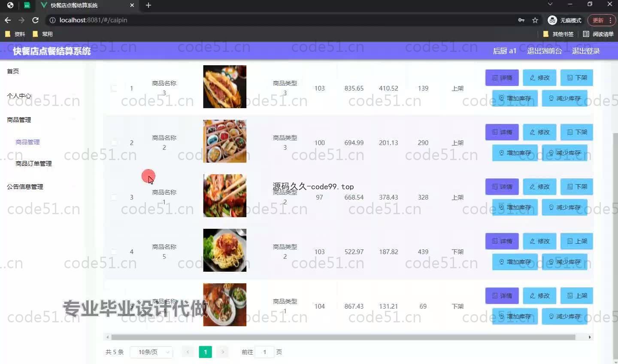View 详情 for product row 1
The image size is (618, 364).
coord(502,78)
